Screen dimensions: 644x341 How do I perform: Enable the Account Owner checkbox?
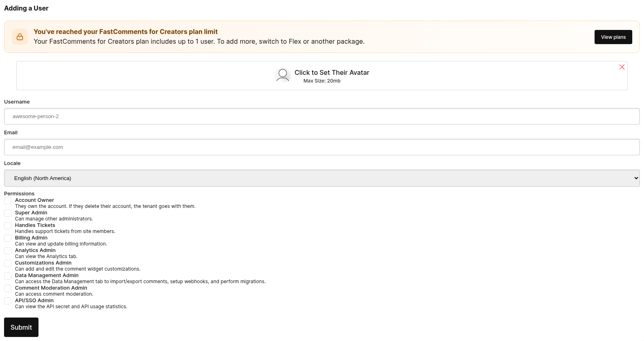pos(8,201)
